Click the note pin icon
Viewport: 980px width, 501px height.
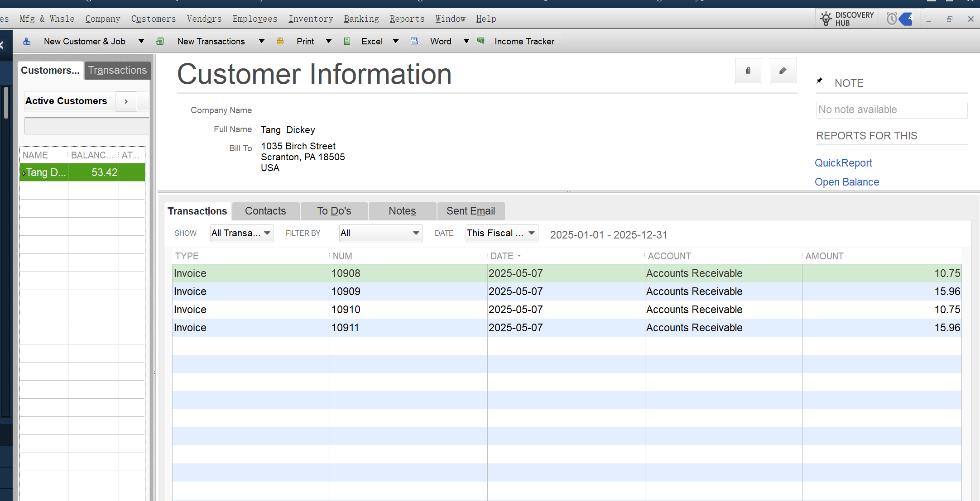click(819, 81)
